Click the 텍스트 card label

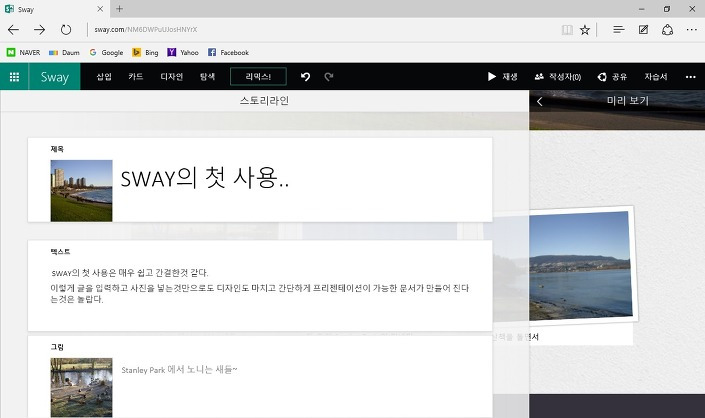point(60,252)
